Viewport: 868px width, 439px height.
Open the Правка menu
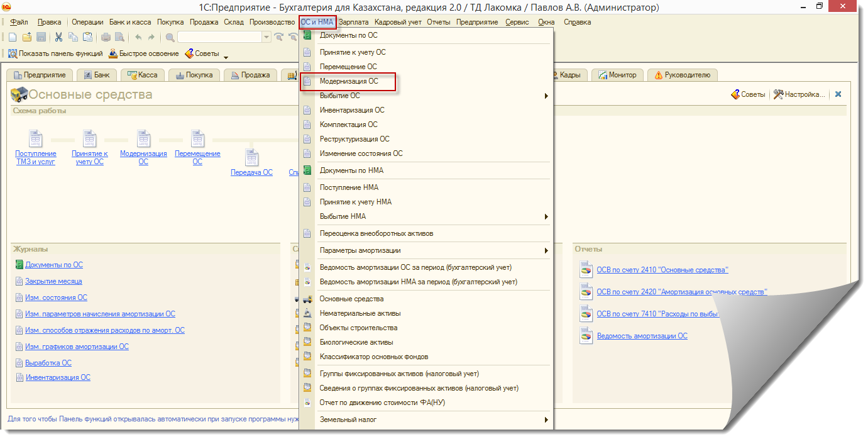pyautogui.click(x=50, y=22)
